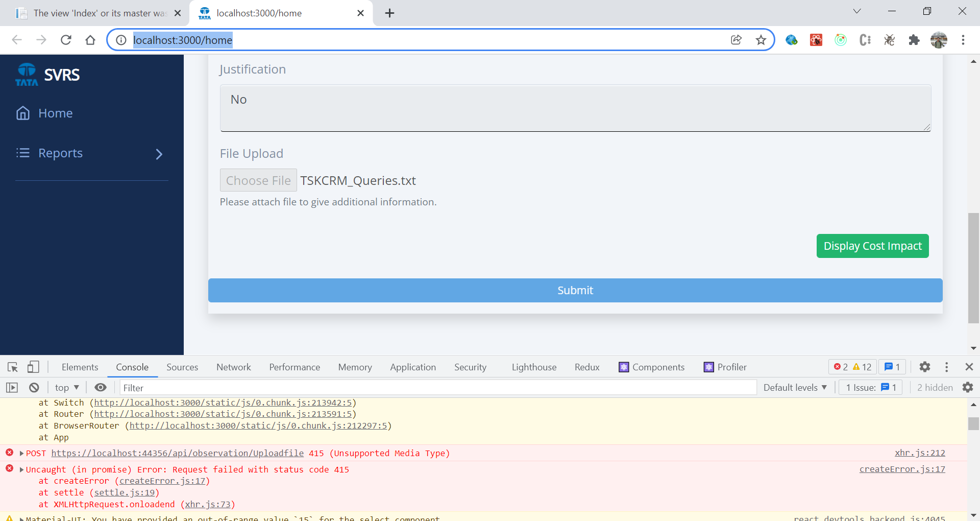The image size is (980, 521).
Task: Click the page vertical scrollbar thumb
Action: click(x=973, y=268)
